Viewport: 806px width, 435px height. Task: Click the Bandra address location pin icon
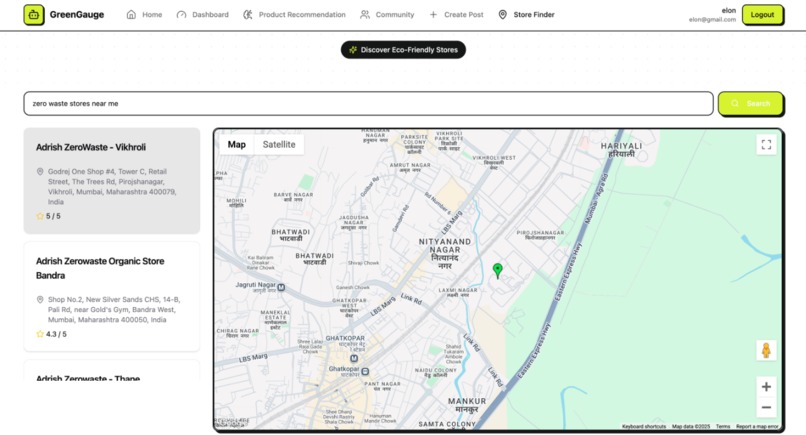coord(40,300)
